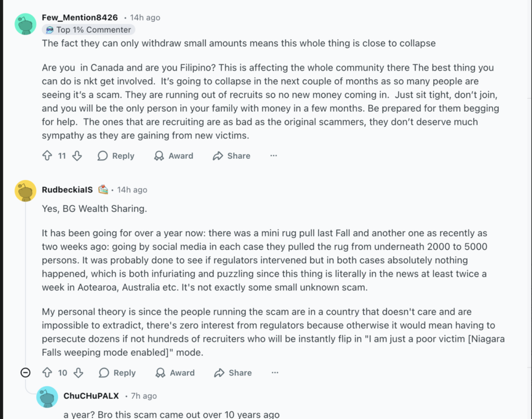This screenshot has width=532, height=419.
Task: Click ChuCHuPALX's teal avatar icon
Action: pos(47,397)
